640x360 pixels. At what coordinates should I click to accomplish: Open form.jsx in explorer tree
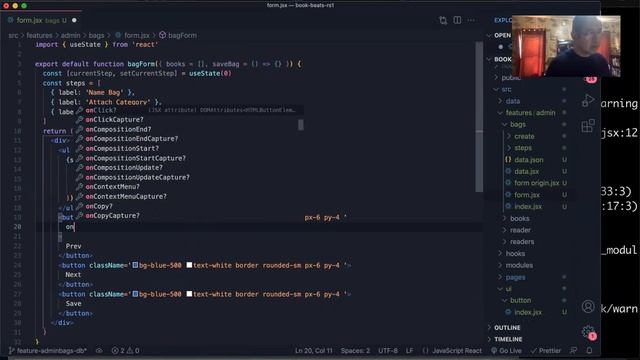(x=527, y=195)
